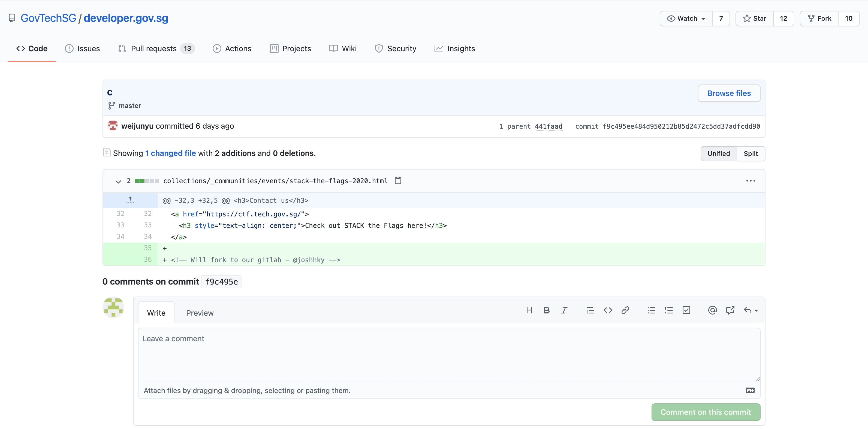The width and height of the screenshot is (868, 429).
Task: View the 7 watchers count
Action: 721,19
